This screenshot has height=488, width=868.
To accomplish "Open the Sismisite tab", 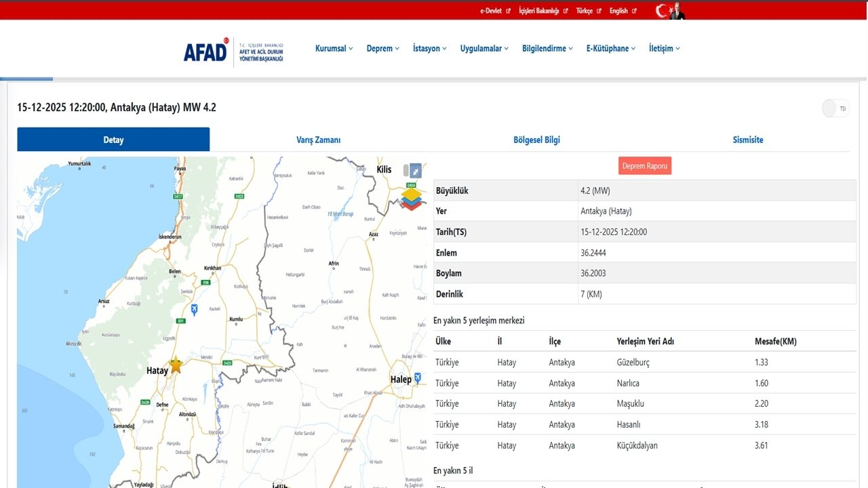I will pyautogui.click(x=748, y=140).
